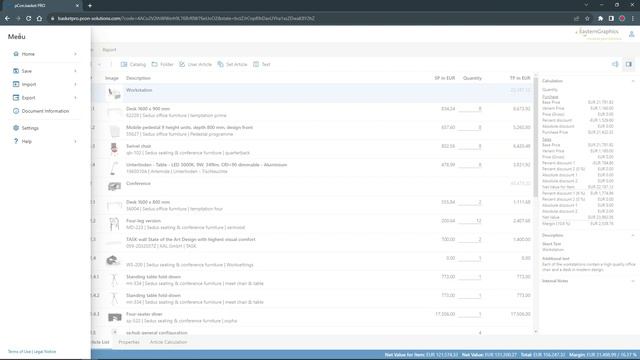Screen dimensions: 640x360
Task: Click the Total value in status bar
Action: [543, 355]
